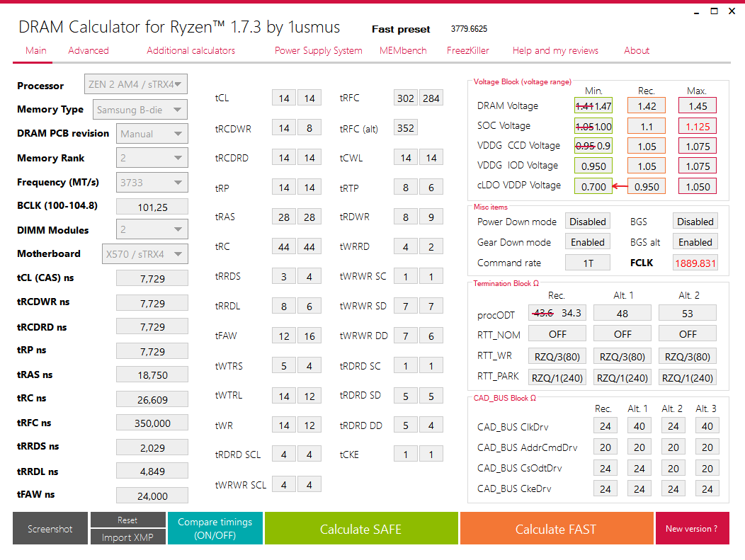
Task: Click the Screenshot button
Action: tap(50, 528)
